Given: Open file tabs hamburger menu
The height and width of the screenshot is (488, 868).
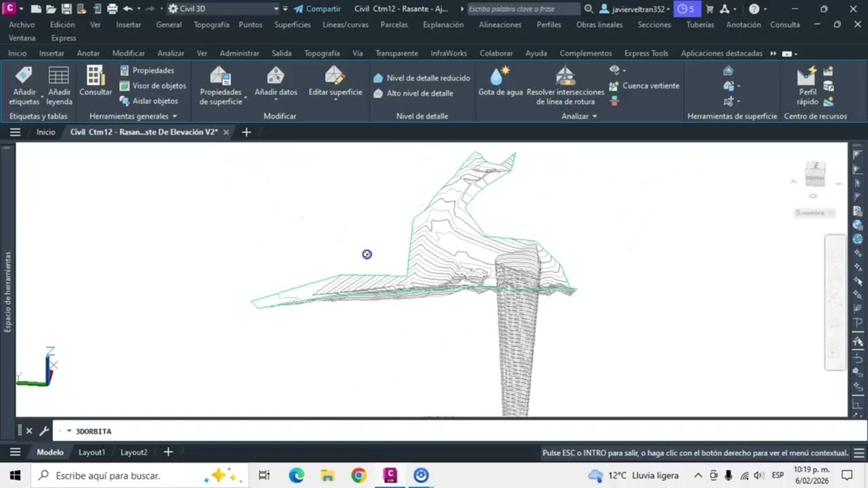Looking at the screenshot, I should click(x=15, y=132).
